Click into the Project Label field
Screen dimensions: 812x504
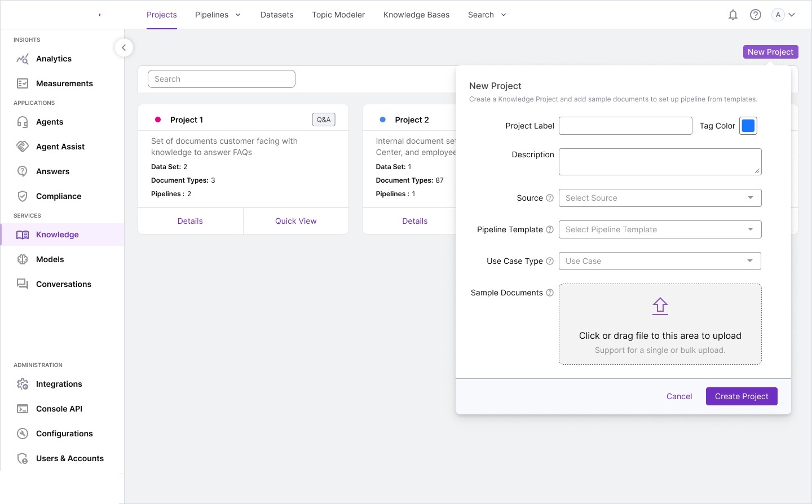[x=625, y=126]
